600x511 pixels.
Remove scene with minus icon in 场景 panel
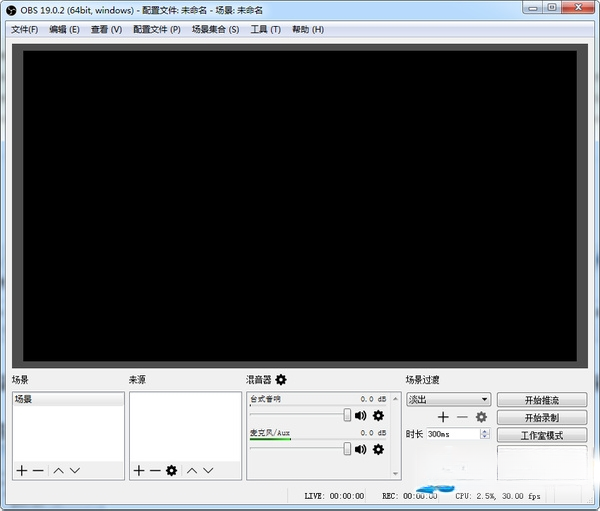(38, 470)
